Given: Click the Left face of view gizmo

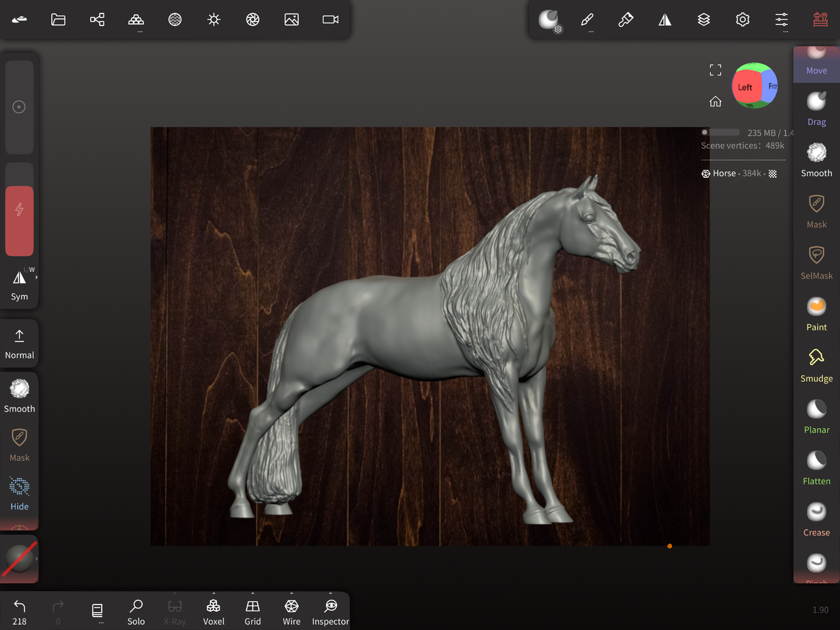Looking at the screenshot, I should coord(745,87).
